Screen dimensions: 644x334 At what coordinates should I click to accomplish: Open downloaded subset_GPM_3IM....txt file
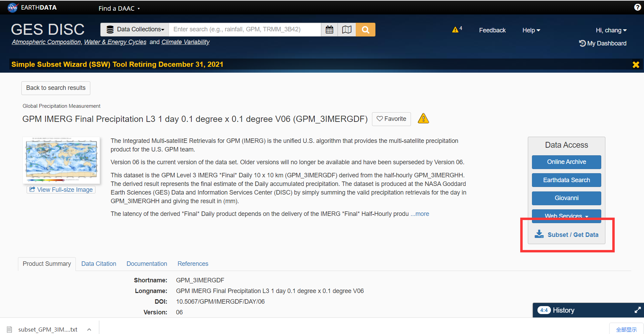pyautogui.click(x=48, y=330)
